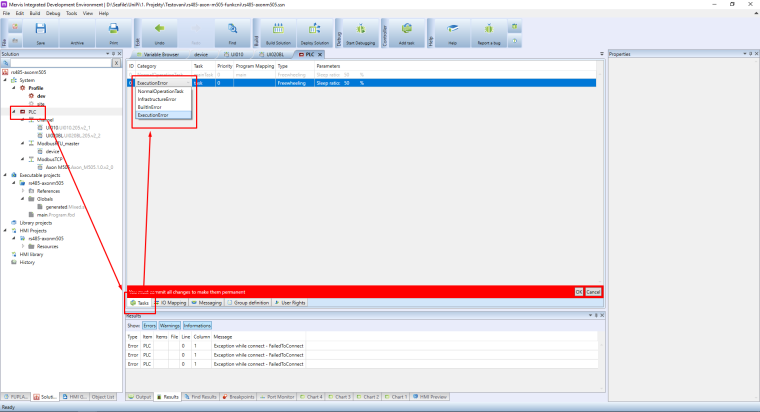Toggle the Warnings filter in Results
This screenshot has height=412, width=760.
pyautogui.click(x=169, y=325)
